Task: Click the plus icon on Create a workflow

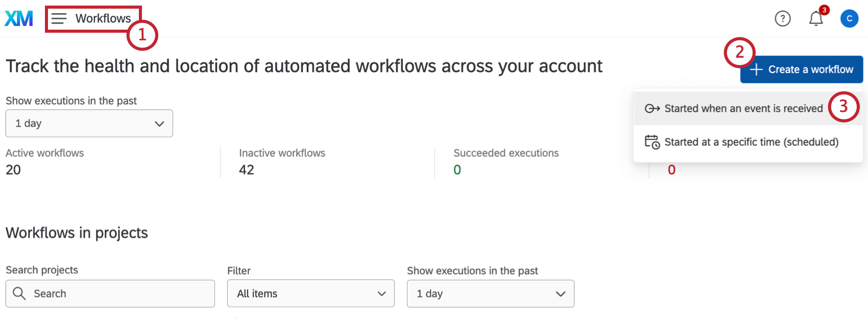Action: click(x=756, y=70)
